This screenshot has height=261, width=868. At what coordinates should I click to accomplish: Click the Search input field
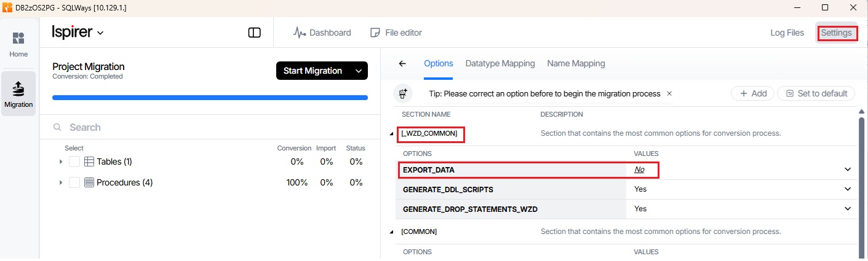209,127
